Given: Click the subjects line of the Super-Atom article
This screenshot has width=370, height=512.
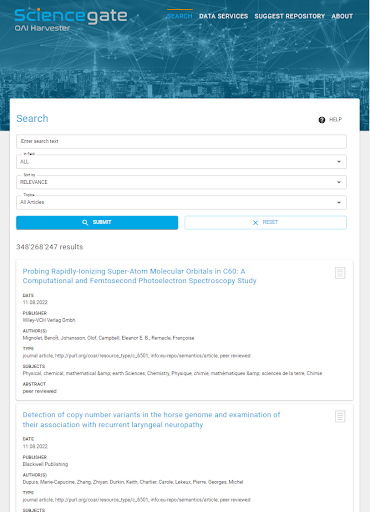Looking at the screenshot, I should coord(172,373).
